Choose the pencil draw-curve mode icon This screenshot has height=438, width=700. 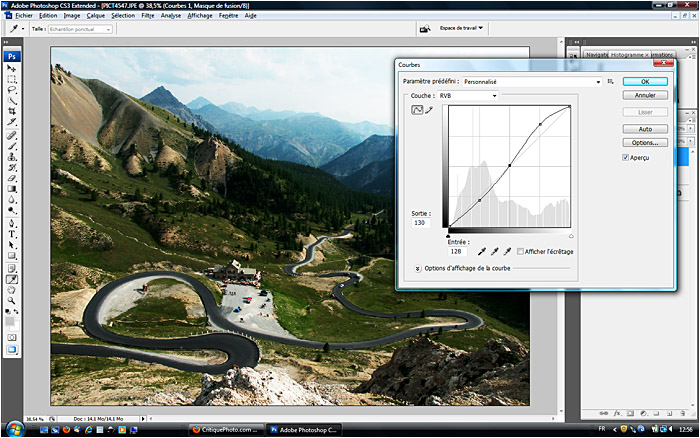point(430,110)
